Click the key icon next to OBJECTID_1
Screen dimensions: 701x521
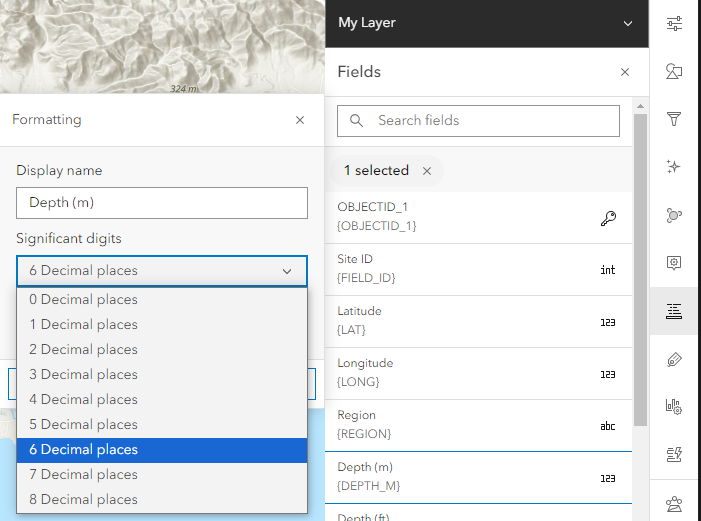click(x=608, y=218)
